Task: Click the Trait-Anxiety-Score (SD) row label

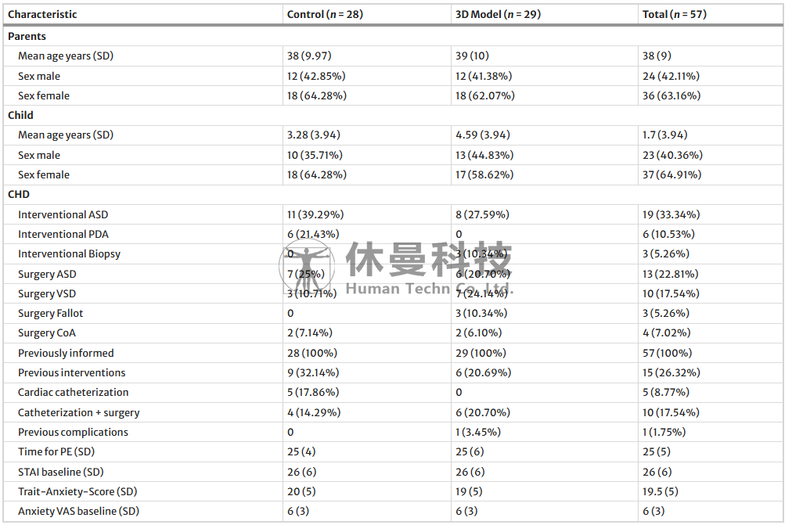Action: pyautogui.click(x=77, y=491)
